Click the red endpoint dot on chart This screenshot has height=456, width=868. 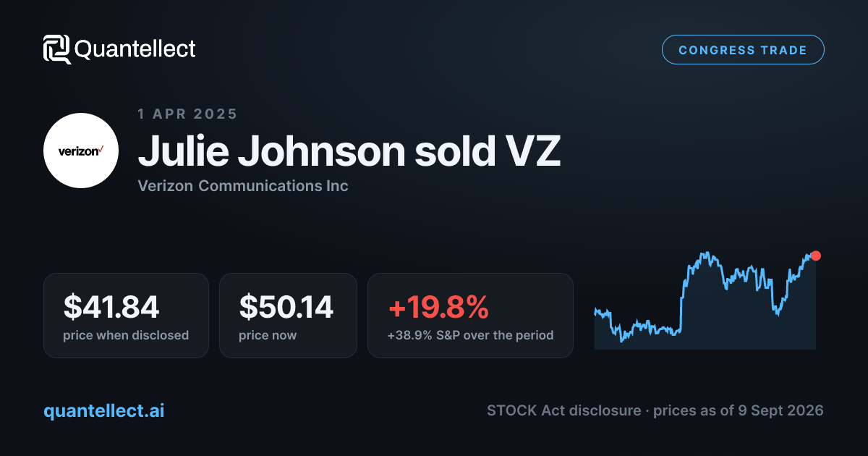[816, 256]
